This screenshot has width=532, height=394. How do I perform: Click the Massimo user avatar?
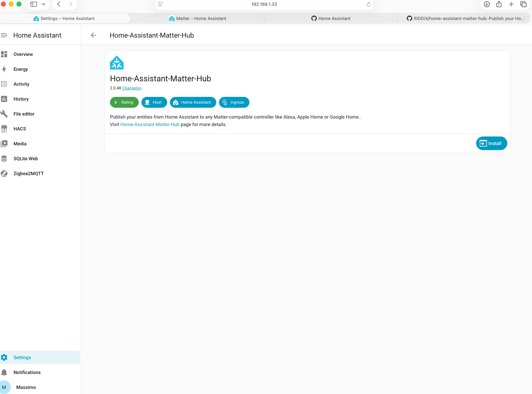click(x=4, y=387)
